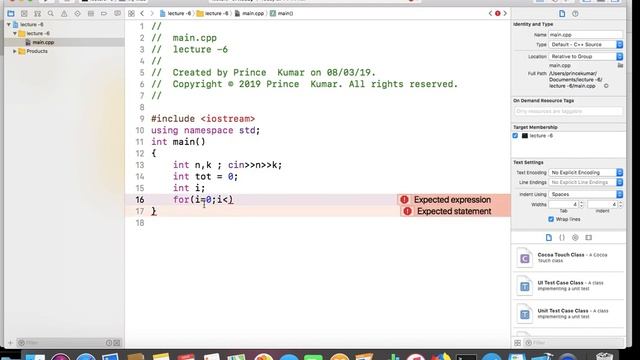Screen dimensions: 640x360
Task: Go back in editor history
Action: click(x=142, y=13)
